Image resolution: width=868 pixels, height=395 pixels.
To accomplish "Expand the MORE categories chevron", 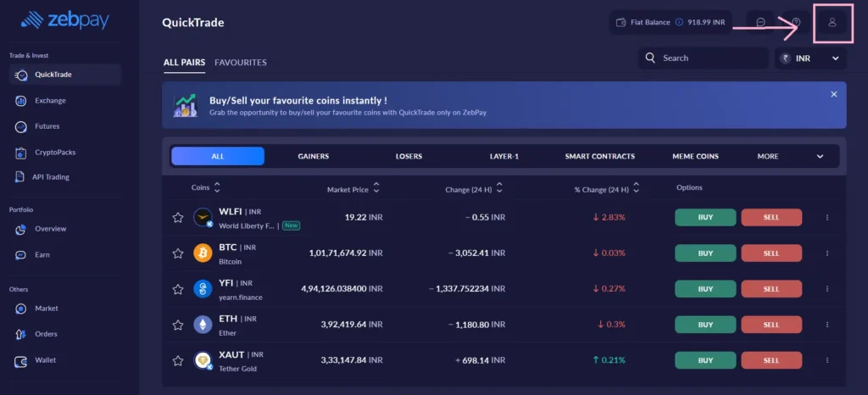I will (820, 157).
